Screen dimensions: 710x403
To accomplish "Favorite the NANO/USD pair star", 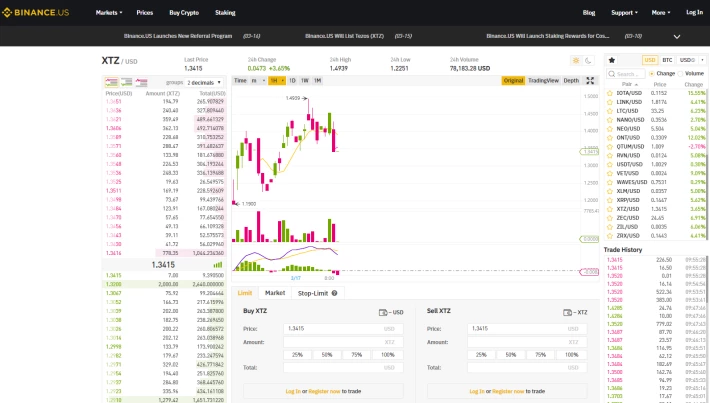I will (x=610, y=120).
